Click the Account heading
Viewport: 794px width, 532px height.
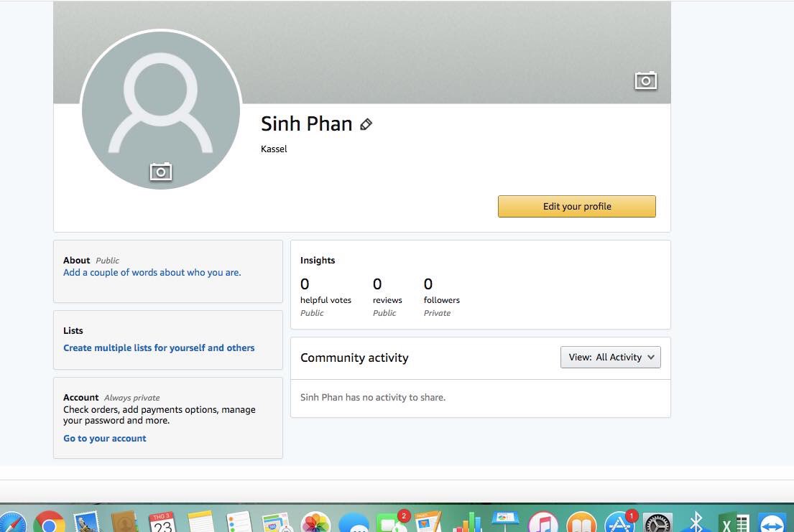click(x=81, y=397)
